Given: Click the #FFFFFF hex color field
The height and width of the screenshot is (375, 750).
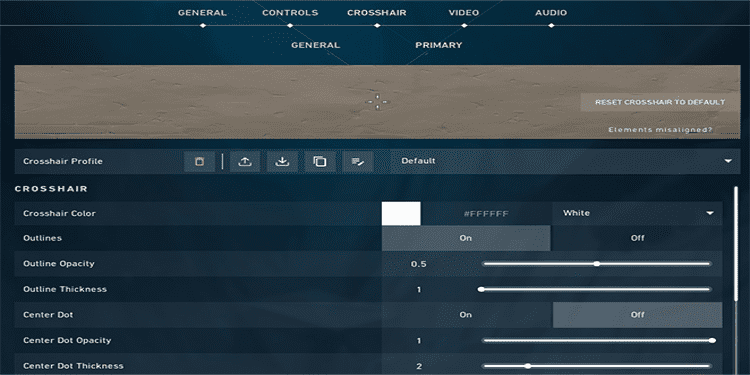Looking at the screenshot, I should click(486, 213).
